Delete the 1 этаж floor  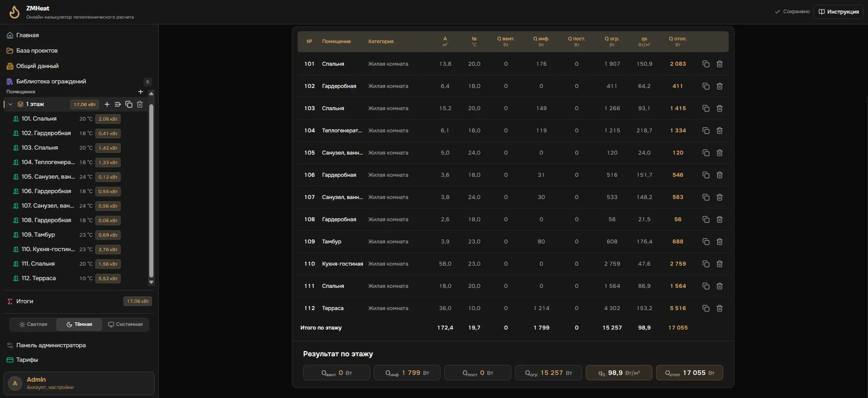coord(140,104)
